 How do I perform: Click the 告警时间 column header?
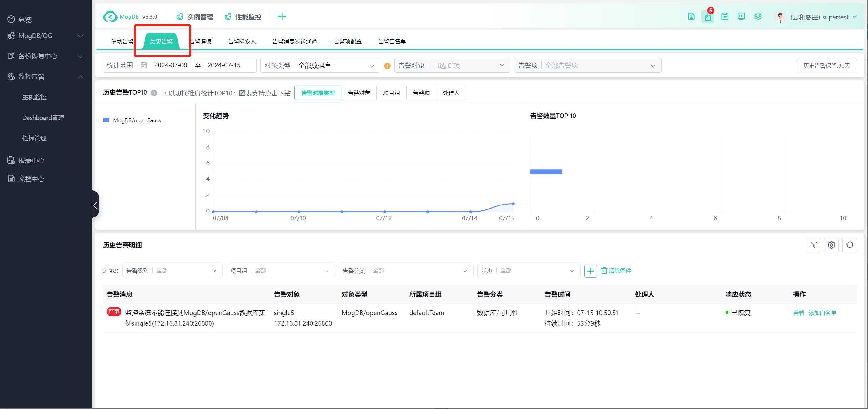pos(557,294)
